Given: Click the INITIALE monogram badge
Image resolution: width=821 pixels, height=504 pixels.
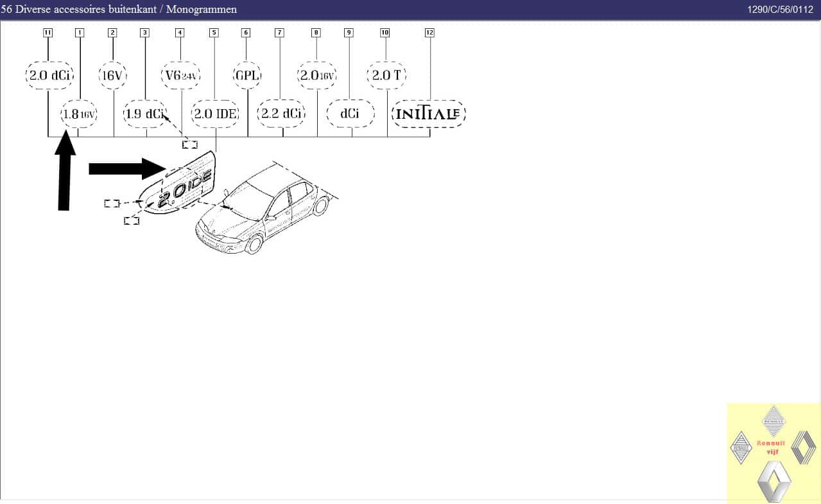Looking at the screenshot, I should 428,114.
